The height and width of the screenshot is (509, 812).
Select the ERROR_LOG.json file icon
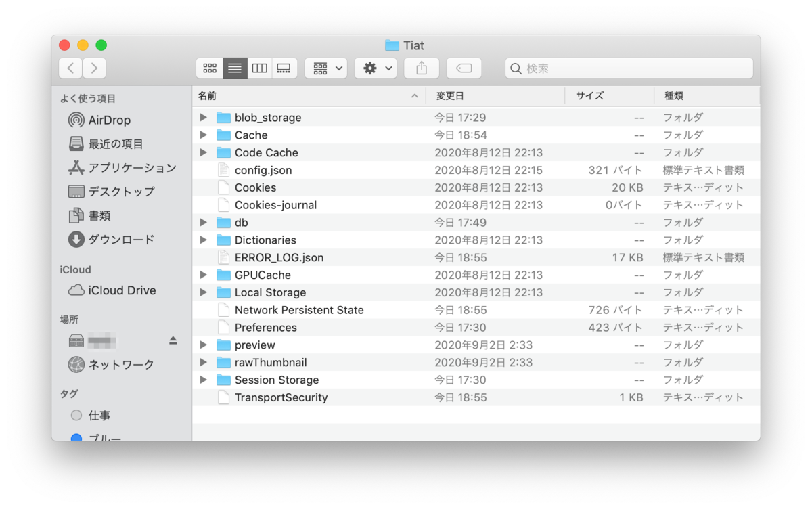click(223, 258)
